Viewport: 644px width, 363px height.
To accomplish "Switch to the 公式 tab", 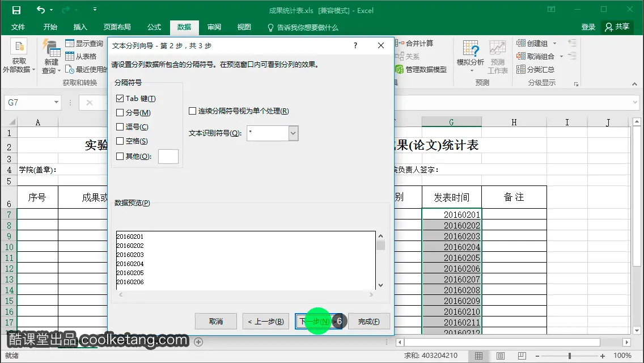I will click(154, 27).
